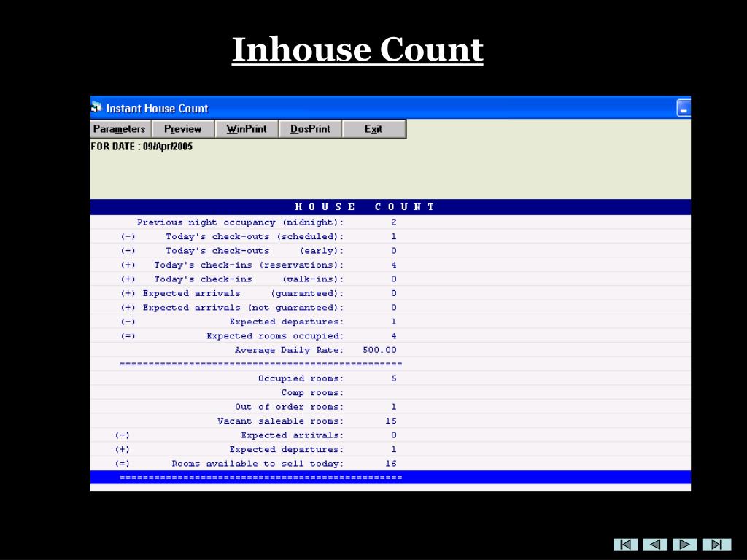Image resolution: width=747 pixels, height=560 pixels.
Task: Click the Inhouse Count slide heading
Action: tap(357, 50)
